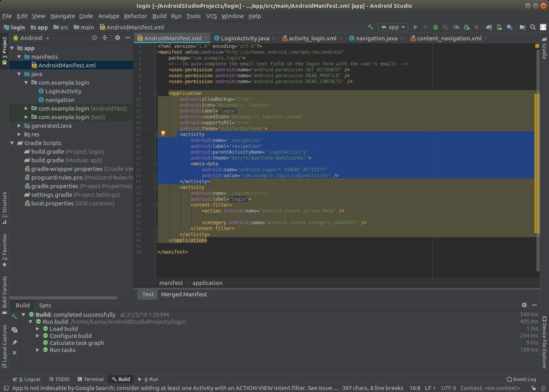Expand com.example.login (androidTest) package
This screenshot has width=549, height=392.
[x=26, y=109]
